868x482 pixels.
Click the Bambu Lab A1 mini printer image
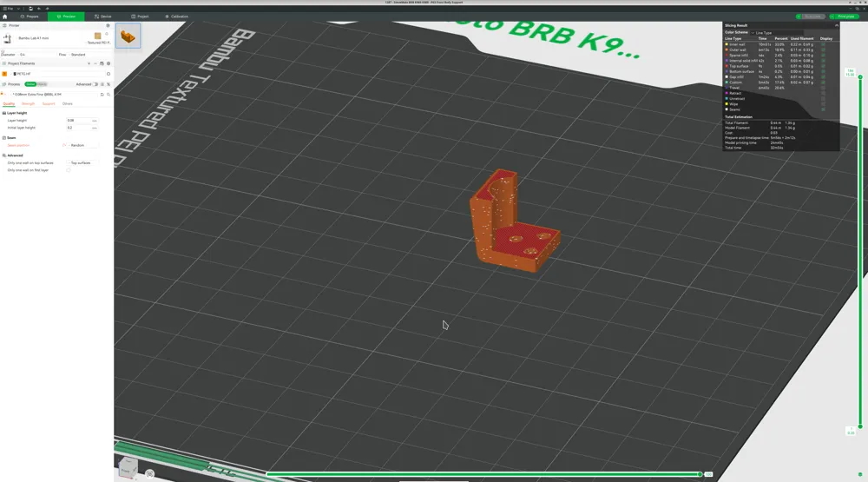[x=7, y=38]
